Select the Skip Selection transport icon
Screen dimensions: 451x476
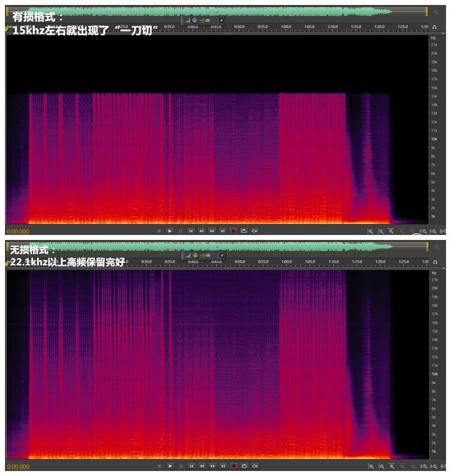254,231
